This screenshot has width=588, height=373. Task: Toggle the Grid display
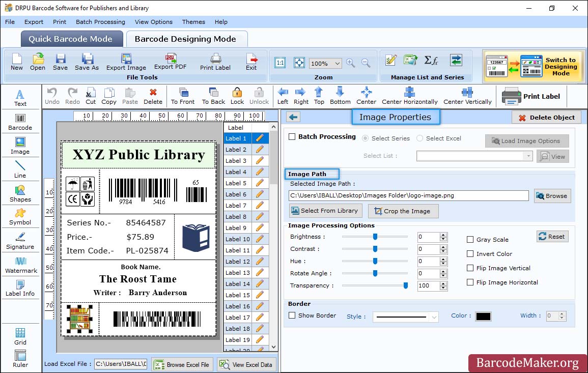click(20, 336)
